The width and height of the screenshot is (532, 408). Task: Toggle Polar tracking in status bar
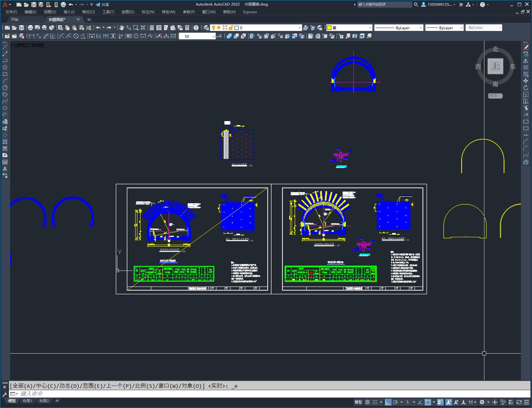click(396, 402)
